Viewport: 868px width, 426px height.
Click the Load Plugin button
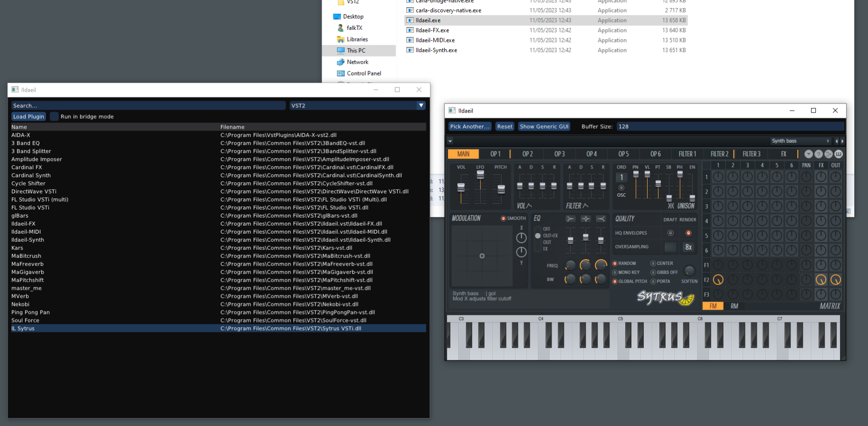pos(29,116)
